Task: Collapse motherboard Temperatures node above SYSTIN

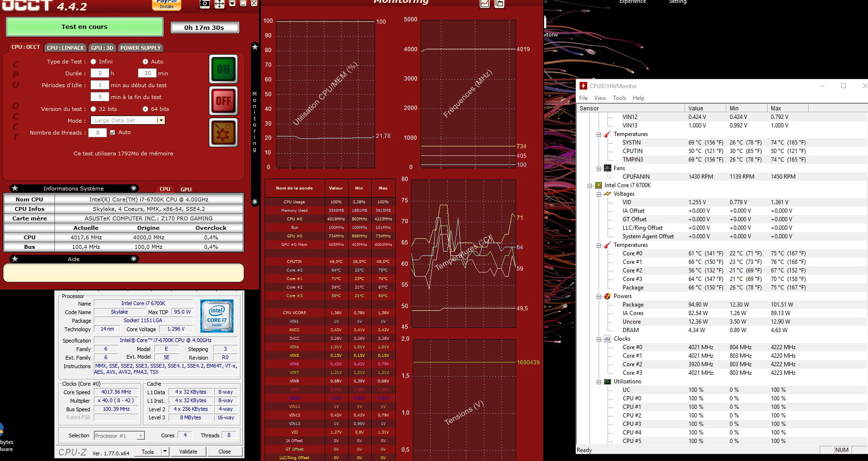Action: pos(599,135)
